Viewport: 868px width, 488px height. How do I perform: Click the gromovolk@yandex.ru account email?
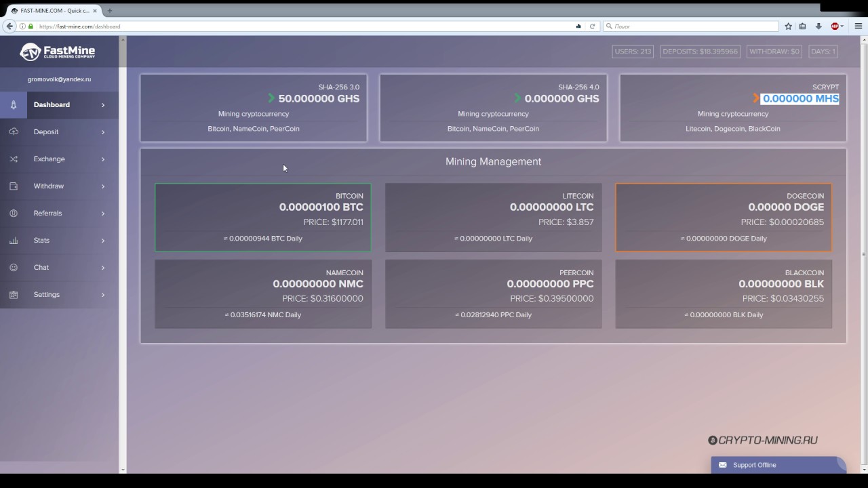59,79
